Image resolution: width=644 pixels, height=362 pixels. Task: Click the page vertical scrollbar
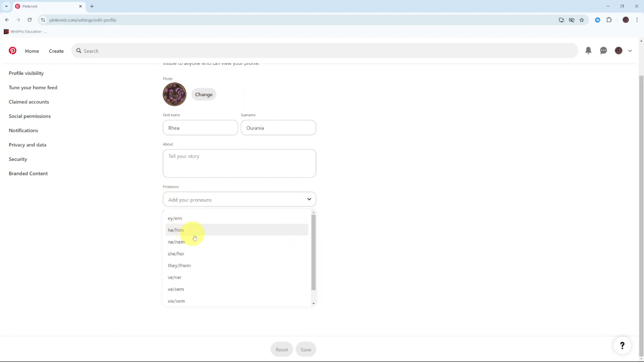(x=641, y=215)
